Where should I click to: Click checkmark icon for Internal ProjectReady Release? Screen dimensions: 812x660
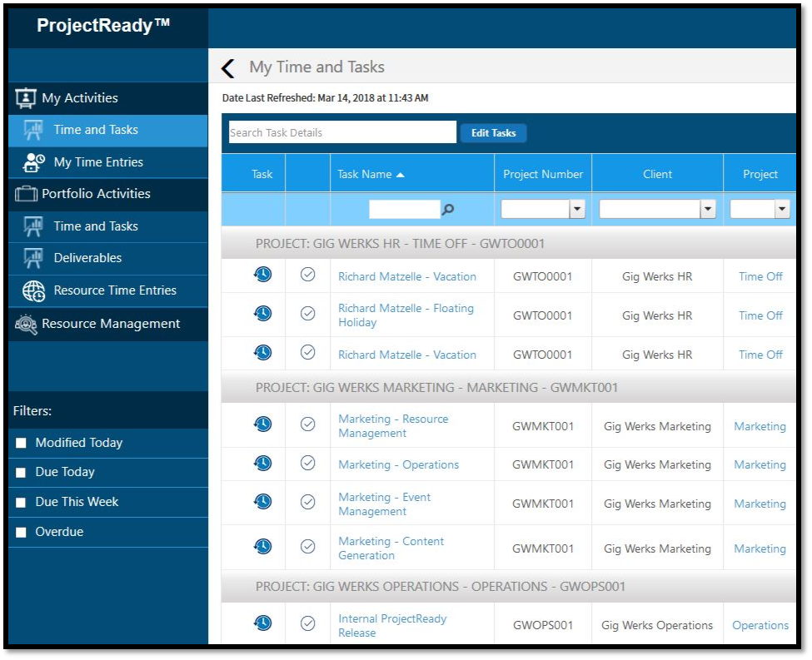(x=307, y=623)
